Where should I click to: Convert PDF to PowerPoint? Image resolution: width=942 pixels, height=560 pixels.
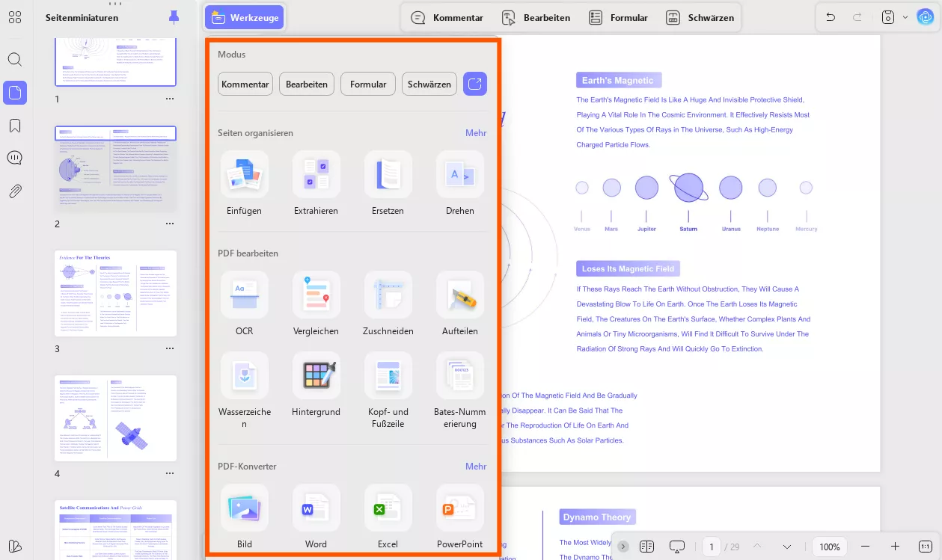coord(460,517)
